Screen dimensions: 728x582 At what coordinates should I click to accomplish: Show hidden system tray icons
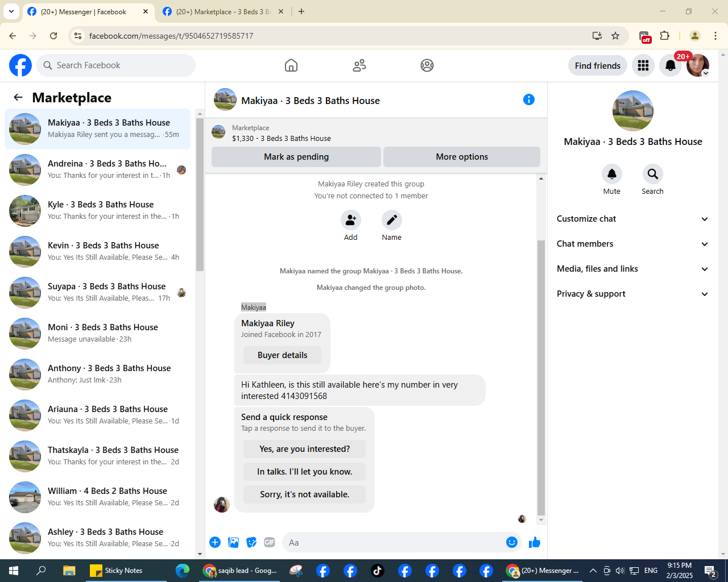[x=593, y=571]
